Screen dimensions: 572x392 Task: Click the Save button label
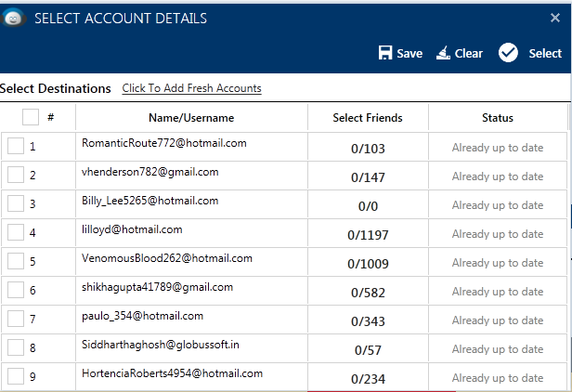point(409,53)
